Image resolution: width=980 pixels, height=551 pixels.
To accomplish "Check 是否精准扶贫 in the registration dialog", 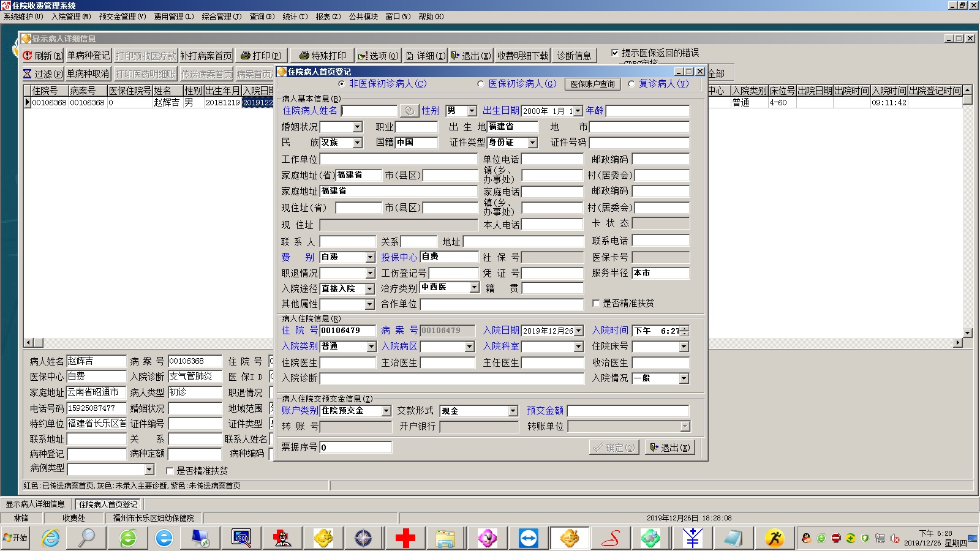I will click(x=596, y=303).
